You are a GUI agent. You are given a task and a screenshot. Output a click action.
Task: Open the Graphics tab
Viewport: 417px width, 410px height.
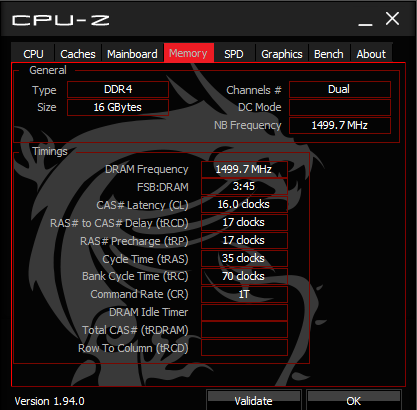coord(282,54)
